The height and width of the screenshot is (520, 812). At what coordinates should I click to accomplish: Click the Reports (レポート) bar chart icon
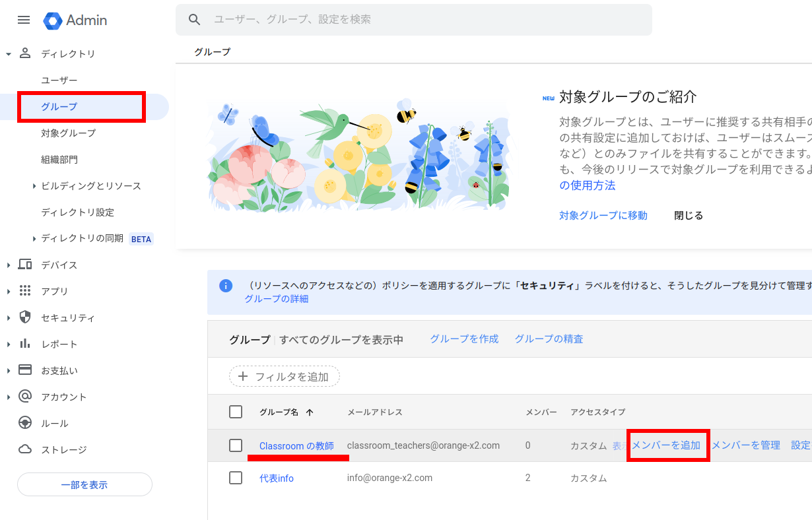[x=25, y=344]
